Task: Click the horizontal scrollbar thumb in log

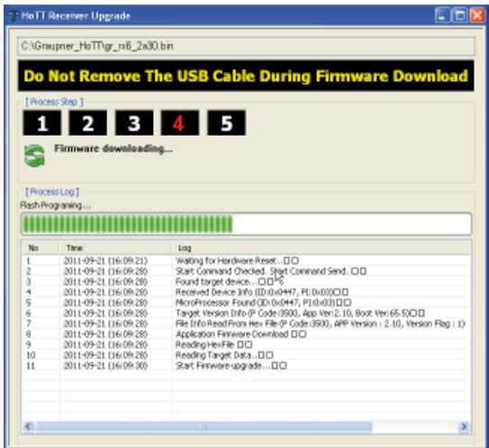Action: coord(204,426)
